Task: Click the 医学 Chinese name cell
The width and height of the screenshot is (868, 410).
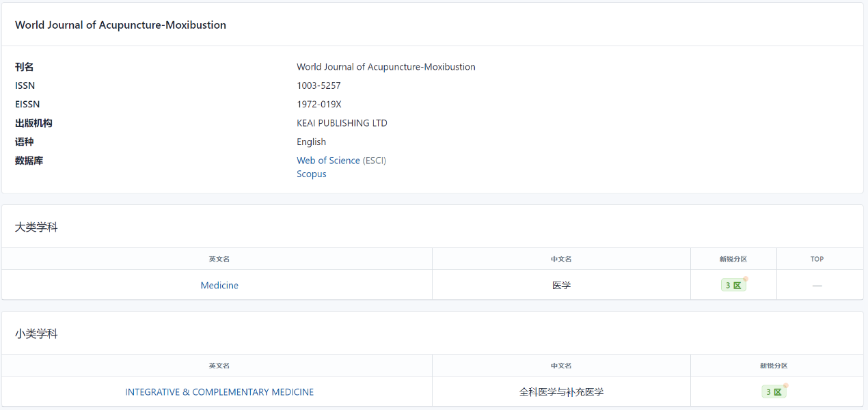Action: [x=561, y=286]
